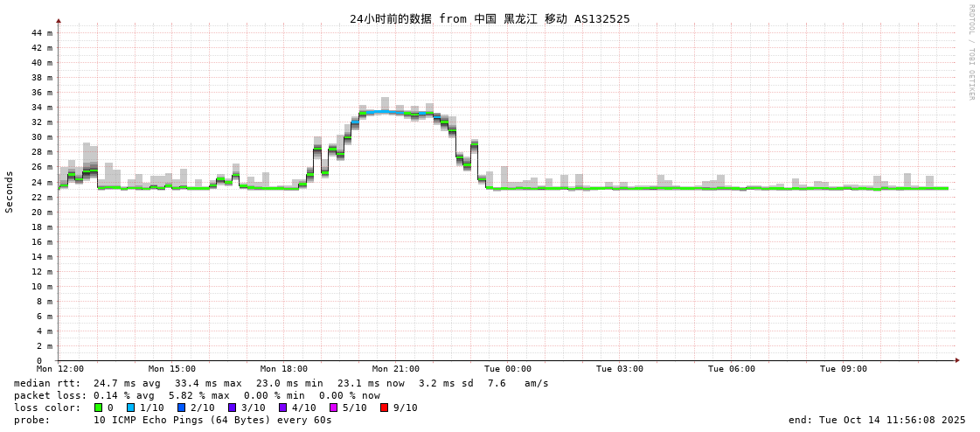This screenshot has width=980, height=432.
Task: Select the median rtt statistics line
Action: pyautogui.click(x=281, y=383)
